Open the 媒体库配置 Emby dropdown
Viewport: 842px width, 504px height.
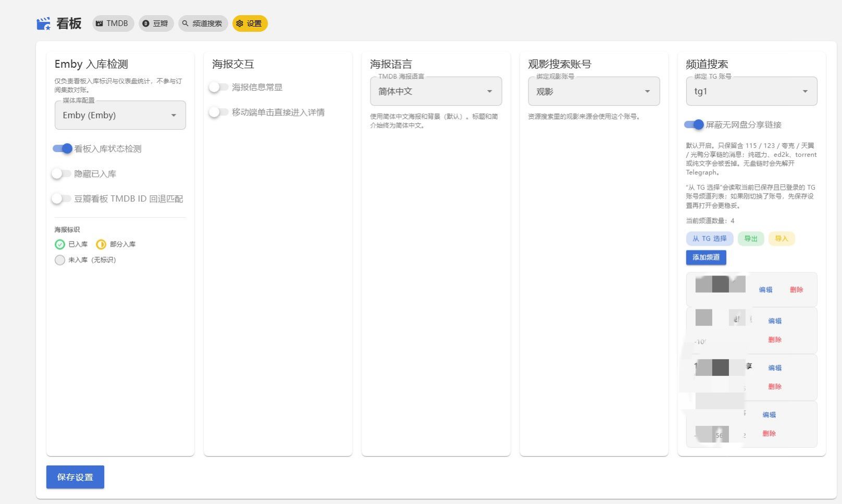pos(120,115)
